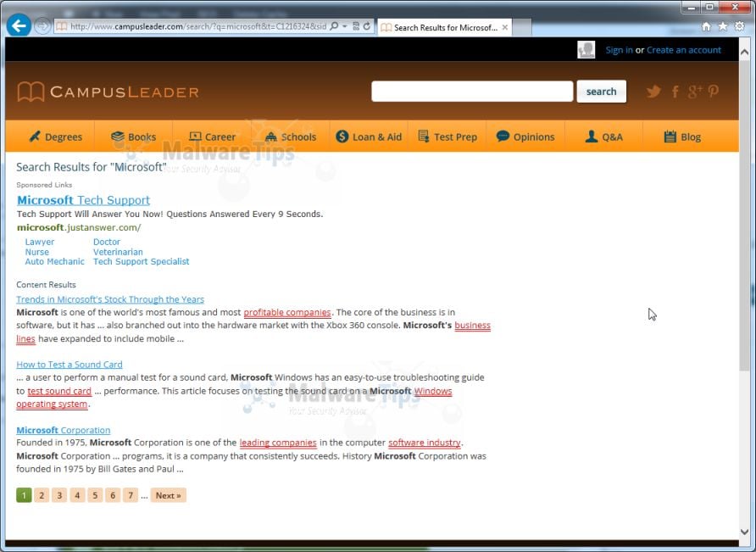Open the Google Plus icon
The width and height of the screenshot is (756, 552).
695,92
